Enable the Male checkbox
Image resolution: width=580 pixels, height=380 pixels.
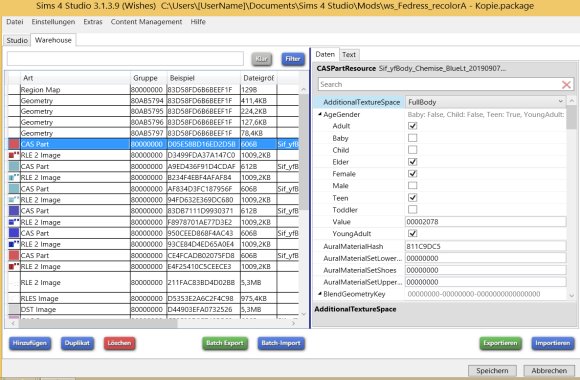412,185
